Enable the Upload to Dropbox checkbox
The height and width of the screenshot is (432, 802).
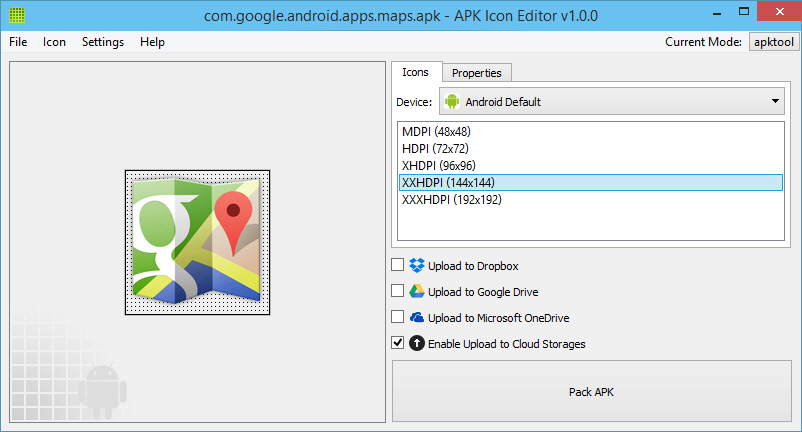(x=397, y=265)
